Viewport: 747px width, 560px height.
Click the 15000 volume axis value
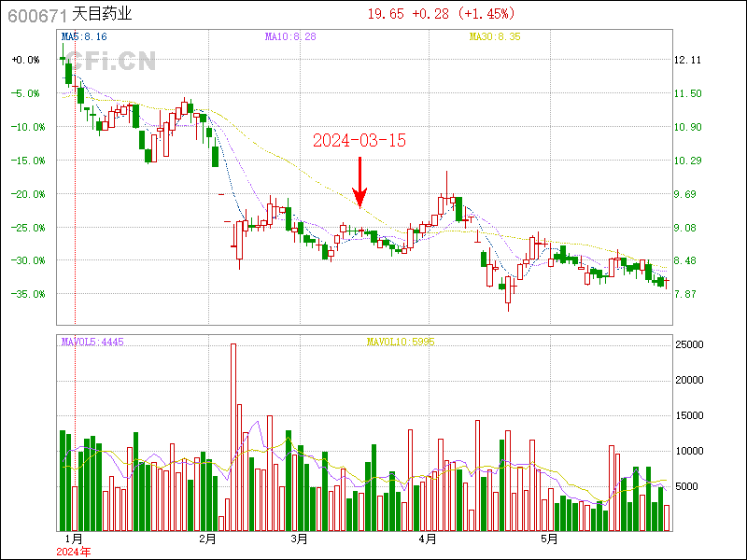pyautogui.click(x=689, y=415)
